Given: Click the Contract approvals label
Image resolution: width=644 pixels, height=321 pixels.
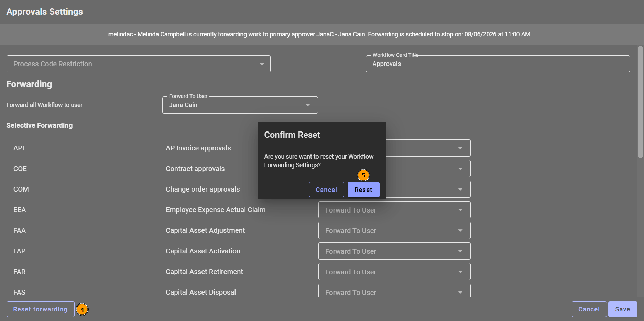Looking at the screenshot, I should point(195,169).
